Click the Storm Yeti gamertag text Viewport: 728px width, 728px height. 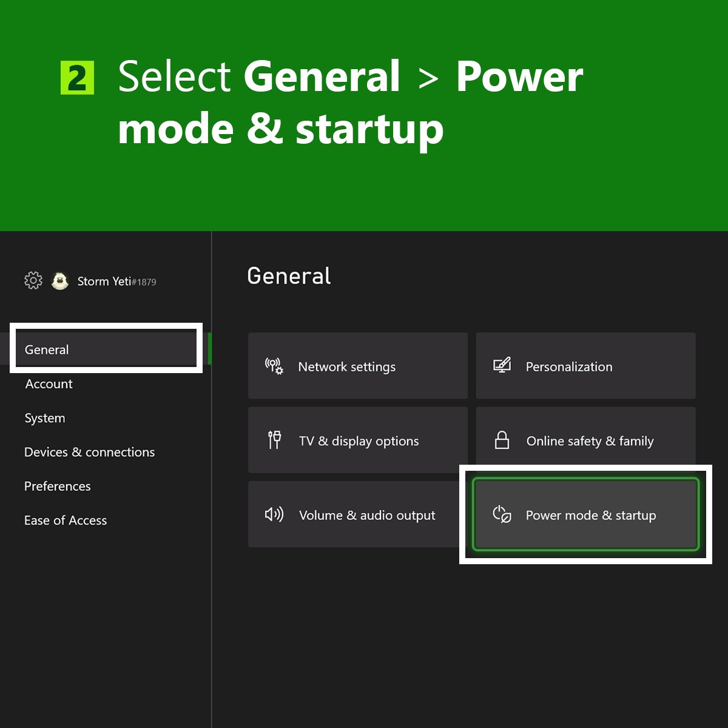(x=116, y=281)
